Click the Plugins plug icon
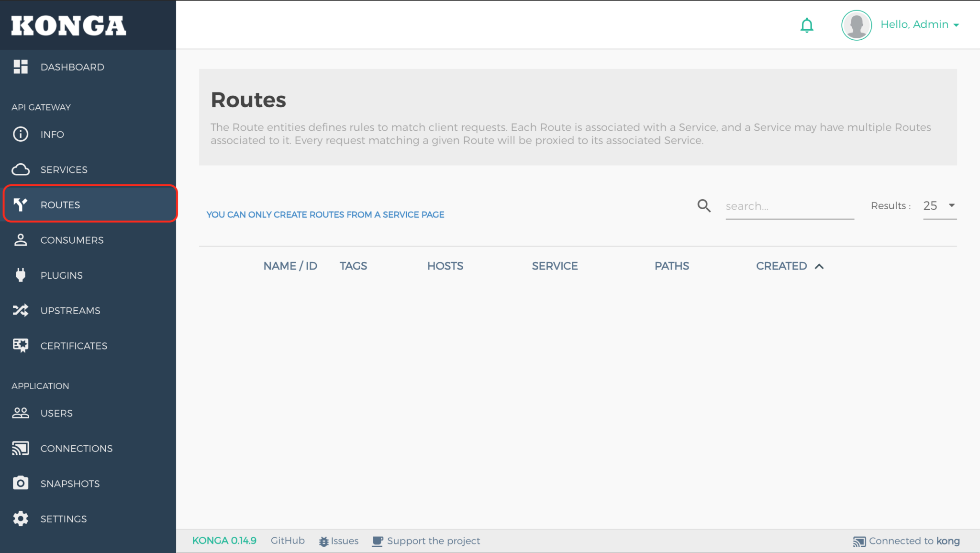This screenshot has width=980, height=553. pyautogui.click(x=20, y=275)
